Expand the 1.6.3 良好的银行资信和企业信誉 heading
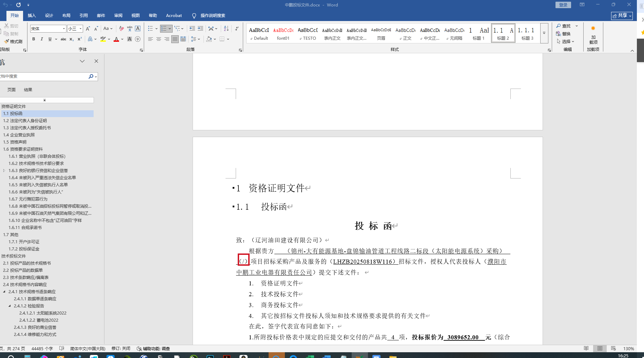 (x=4, y=171)
